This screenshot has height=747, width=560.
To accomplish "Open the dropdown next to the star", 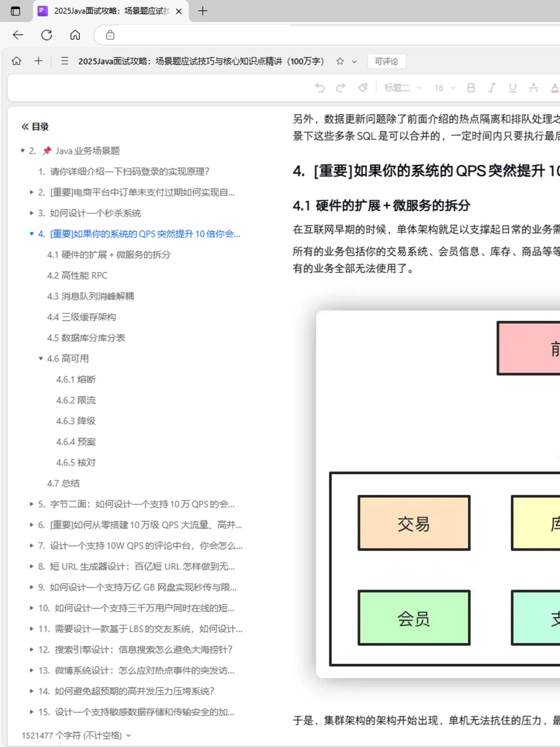I will point(354,61).
